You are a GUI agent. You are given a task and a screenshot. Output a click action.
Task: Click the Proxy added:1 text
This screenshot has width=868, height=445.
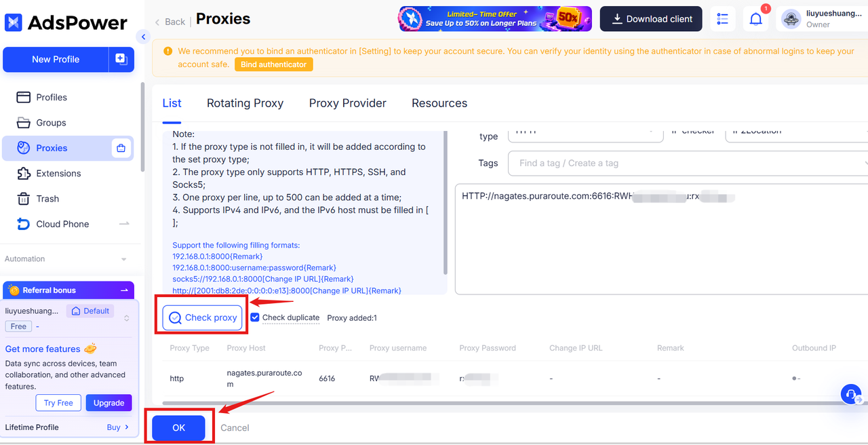tap(352, 317)
